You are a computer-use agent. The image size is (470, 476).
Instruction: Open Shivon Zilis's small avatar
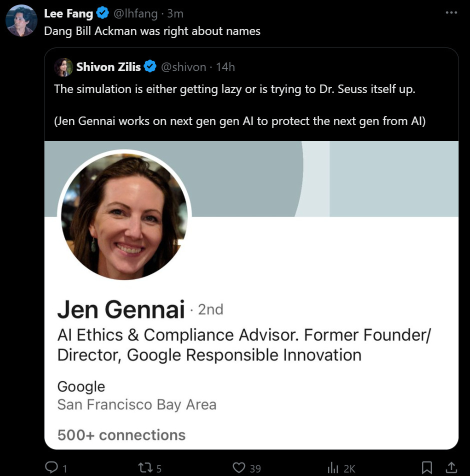click(63, 67)
